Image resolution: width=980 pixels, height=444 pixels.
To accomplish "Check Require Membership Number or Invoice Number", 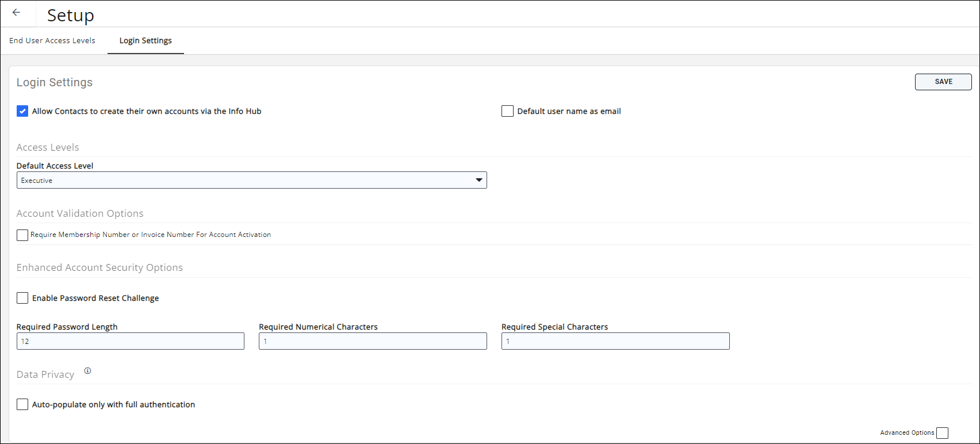I will 22,235.
